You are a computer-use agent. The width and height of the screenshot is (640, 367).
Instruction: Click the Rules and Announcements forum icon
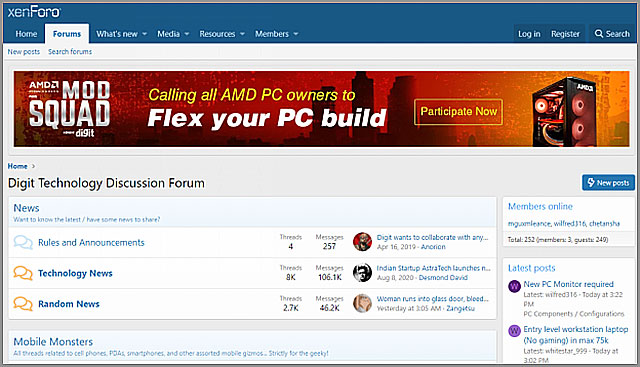pos(23,242)
